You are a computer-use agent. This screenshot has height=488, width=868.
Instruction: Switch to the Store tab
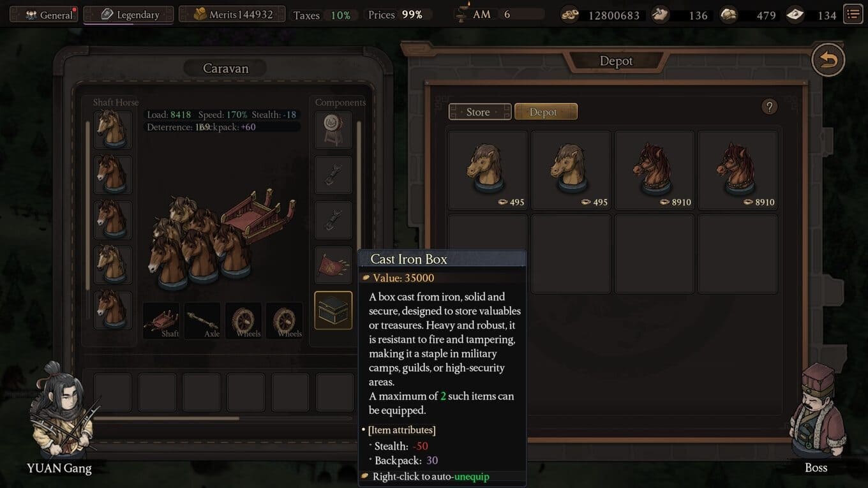pos(480,112)
